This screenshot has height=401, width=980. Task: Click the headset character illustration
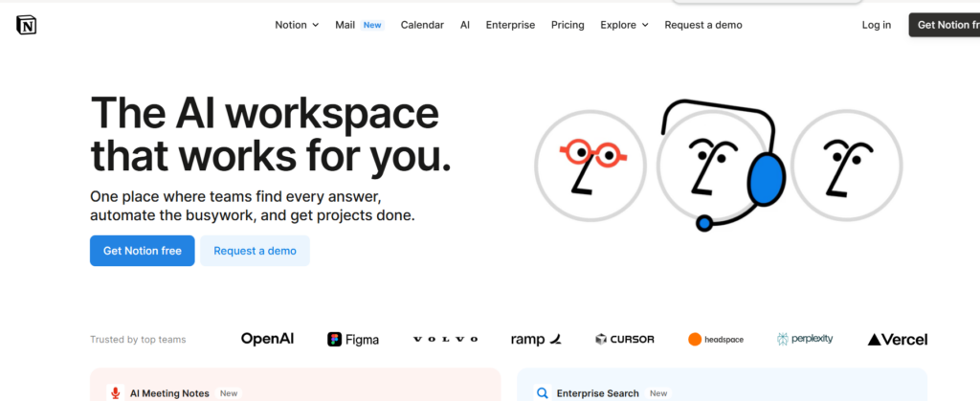pos(718,163)
